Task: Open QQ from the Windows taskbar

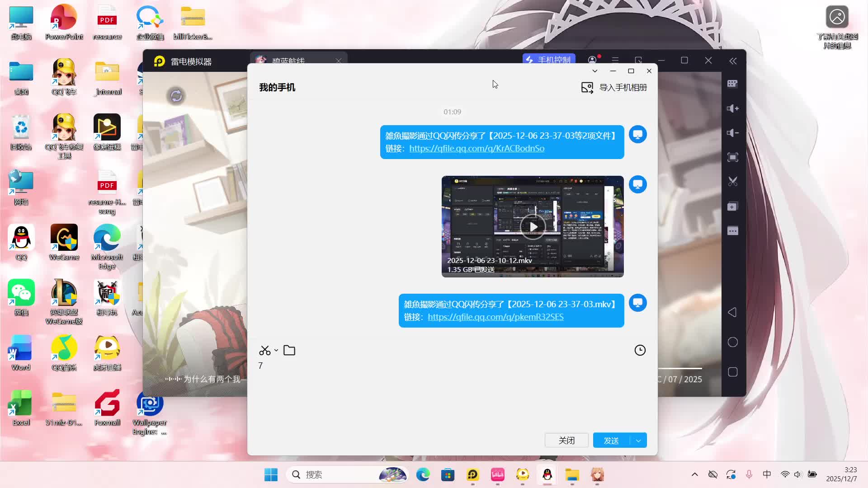Action: (547, 475)
